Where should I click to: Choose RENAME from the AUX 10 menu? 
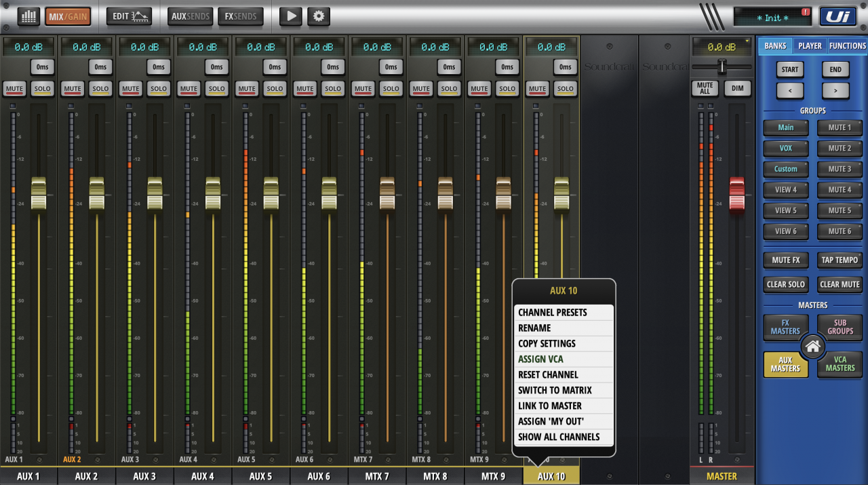pyautogui.click(x=564, y=328)
